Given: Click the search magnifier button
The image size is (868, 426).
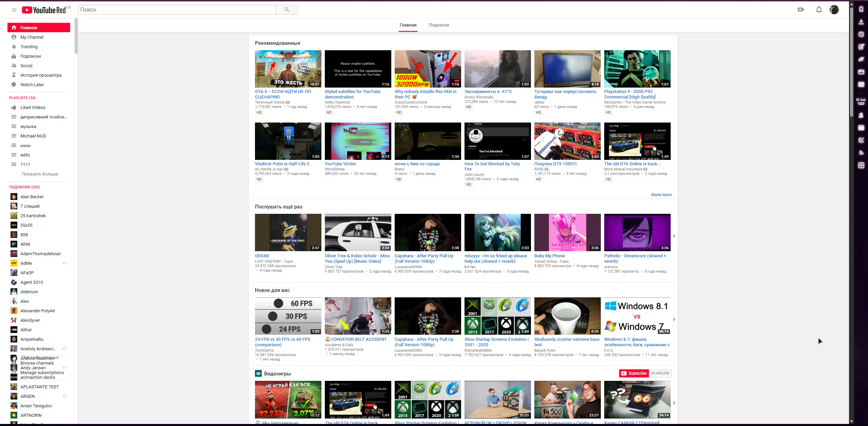Looking at the screenshot, I should click(287, 10).
